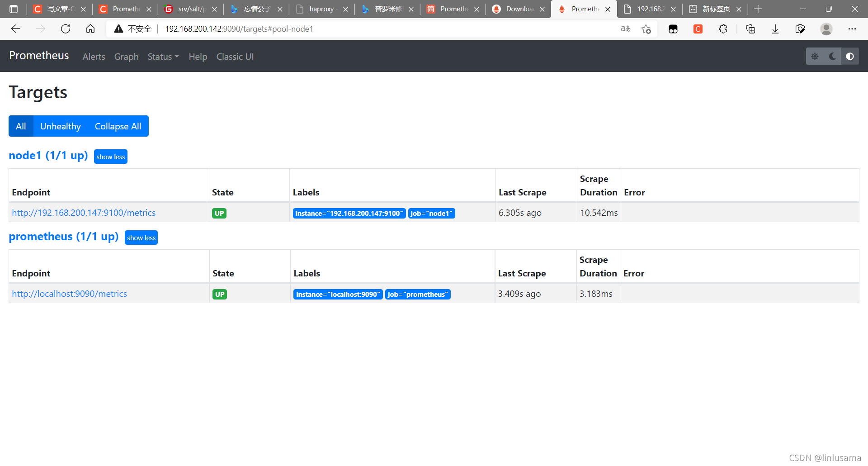Switch to the 新标签页 browser tab
This screenshot has width=868, height=466.
(716, 9)
